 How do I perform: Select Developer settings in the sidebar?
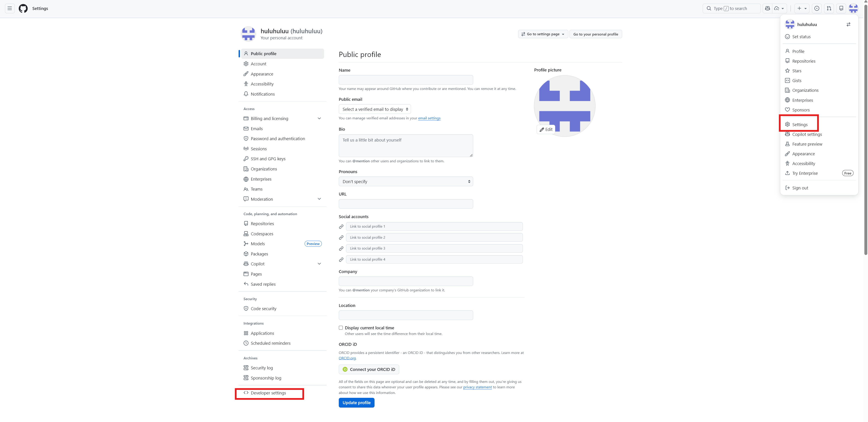pyautogui.click(x=268, y=393)
